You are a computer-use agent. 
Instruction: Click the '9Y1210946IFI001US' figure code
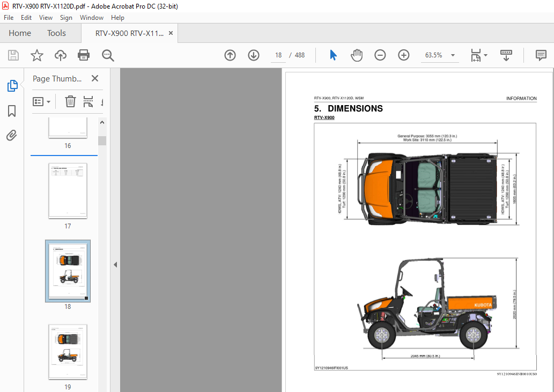pyautogui.click(x=331, y=368)
